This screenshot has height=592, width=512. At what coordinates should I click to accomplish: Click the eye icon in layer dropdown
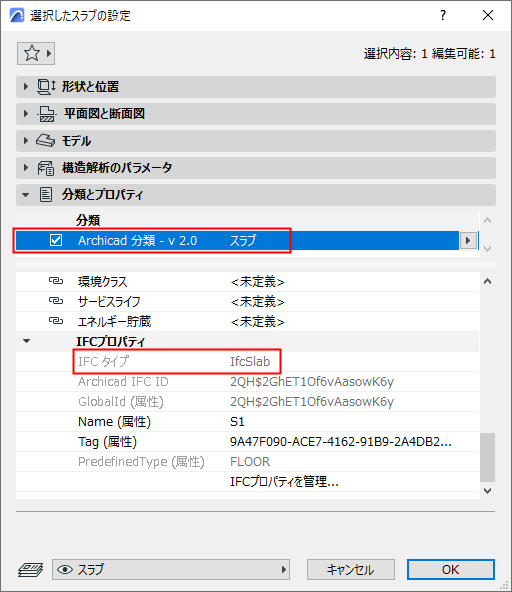point(65,570)
